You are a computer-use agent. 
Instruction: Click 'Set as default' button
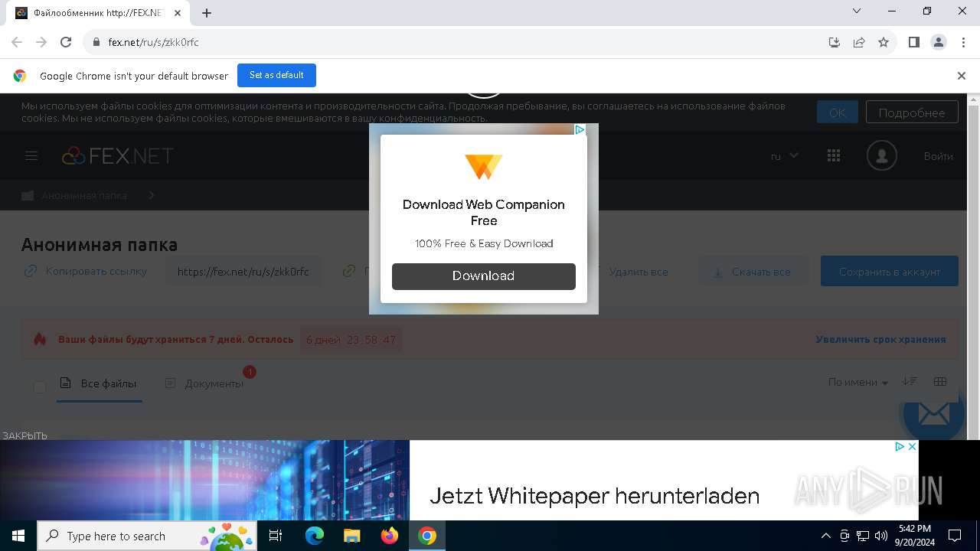click(x=276, y=75)
